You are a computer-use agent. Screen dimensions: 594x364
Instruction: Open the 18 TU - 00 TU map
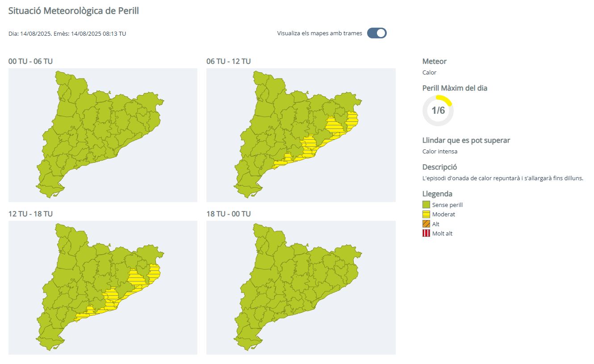point(301,287)
